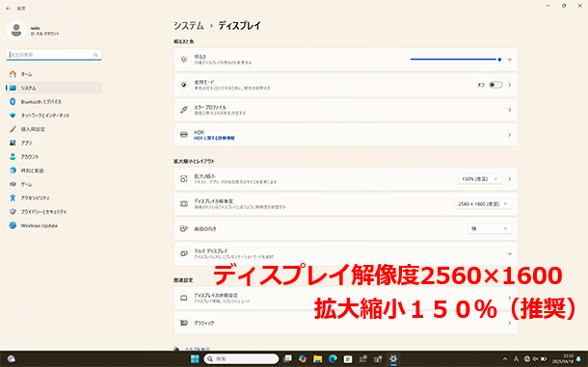Open ディスプレイの詳細設定 row
Viewport: 588px width, 367px height.
(346, 298)
